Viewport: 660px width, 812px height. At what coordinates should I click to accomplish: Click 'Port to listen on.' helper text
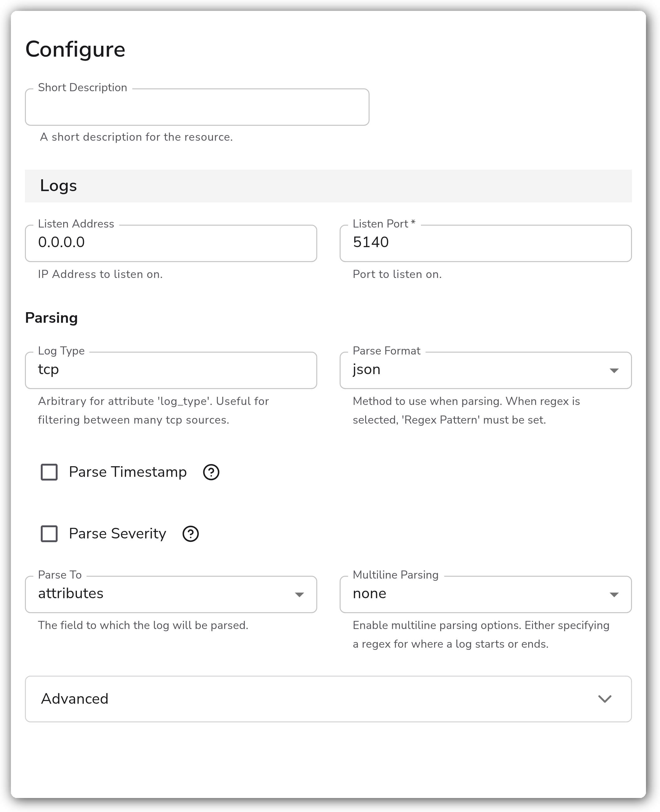[x=397, y=274]
